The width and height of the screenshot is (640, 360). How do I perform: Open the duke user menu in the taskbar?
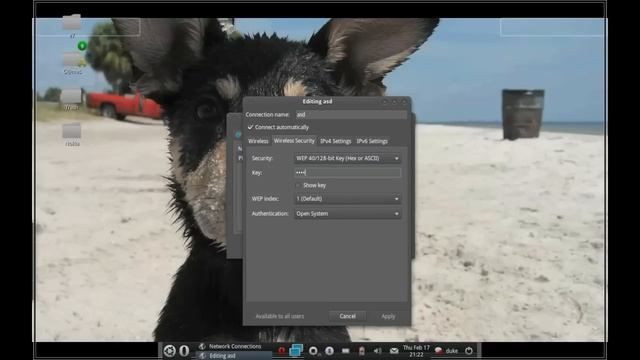446,351
